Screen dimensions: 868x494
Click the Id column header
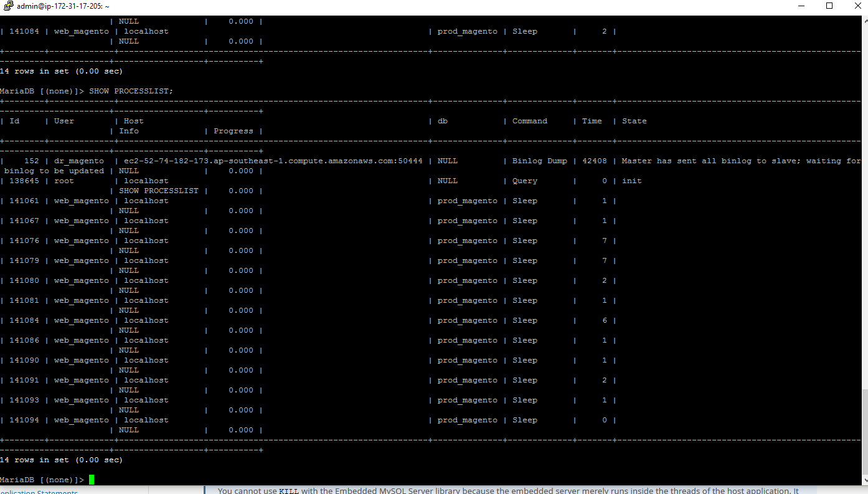point(14,121)
